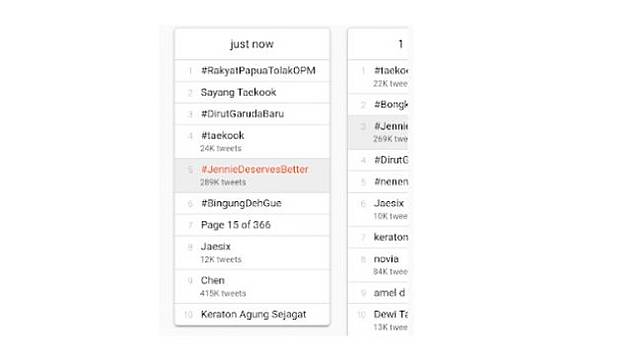Open Chen trend with 415K tweets

252,286
